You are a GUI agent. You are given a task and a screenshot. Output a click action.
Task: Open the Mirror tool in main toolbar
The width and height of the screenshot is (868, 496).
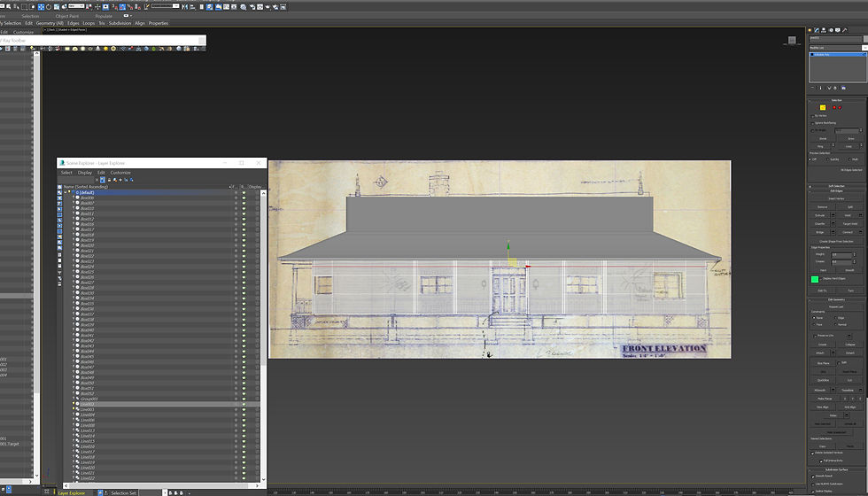pyautogui.click(x=184, y=7)
